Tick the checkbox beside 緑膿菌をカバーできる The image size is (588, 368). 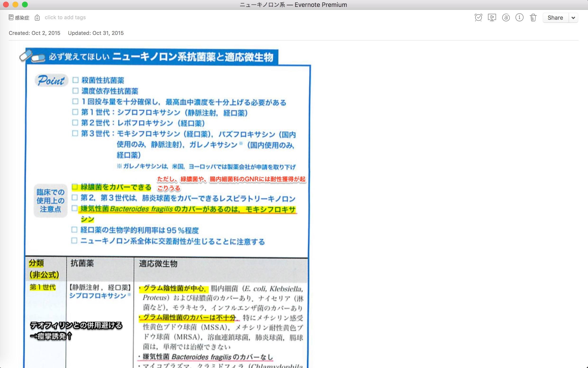[x=75, y=187]
